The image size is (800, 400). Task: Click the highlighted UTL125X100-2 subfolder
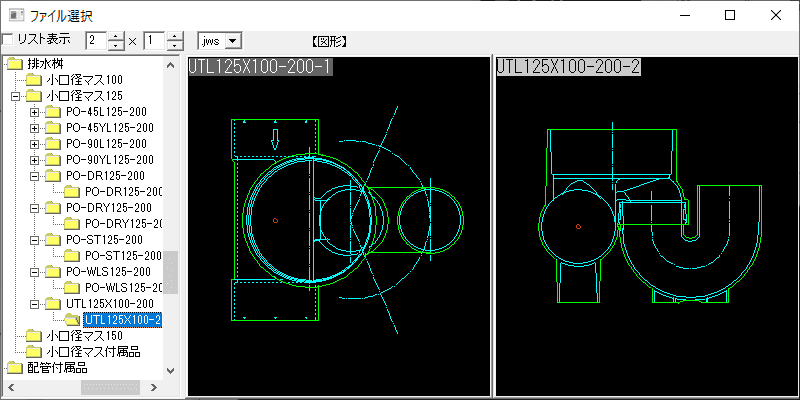coord(123,320)
